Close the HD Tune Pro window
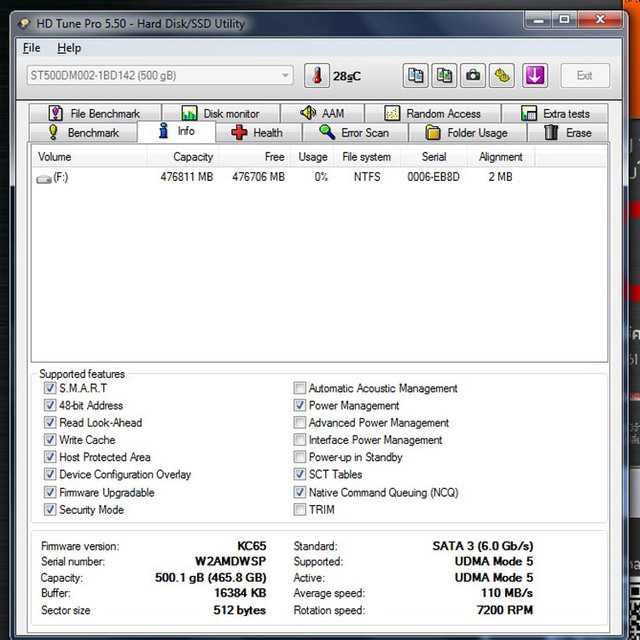 [x=600, y=20]
